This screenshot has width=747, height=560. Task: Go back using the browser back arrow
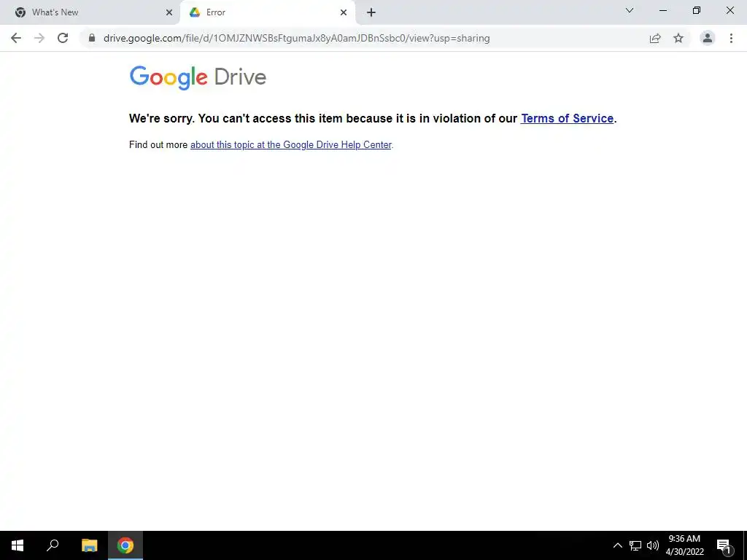point(16,38)
